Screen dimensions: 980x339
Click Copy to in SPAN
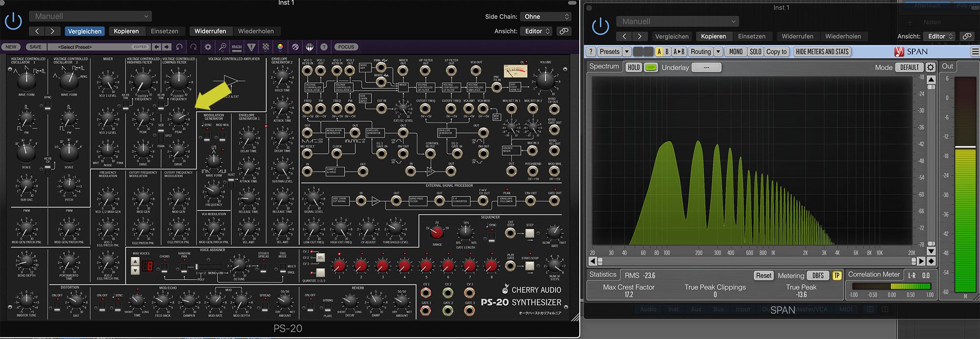[x=777, y=51]
